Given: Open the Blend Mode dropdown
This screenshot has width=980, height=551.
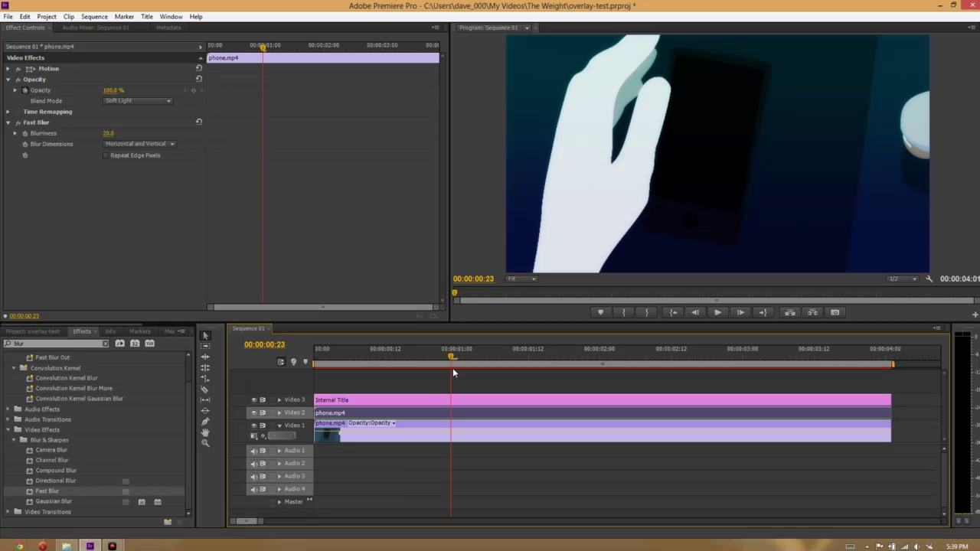Looking at the screenshot, I should tap(138, 101).
